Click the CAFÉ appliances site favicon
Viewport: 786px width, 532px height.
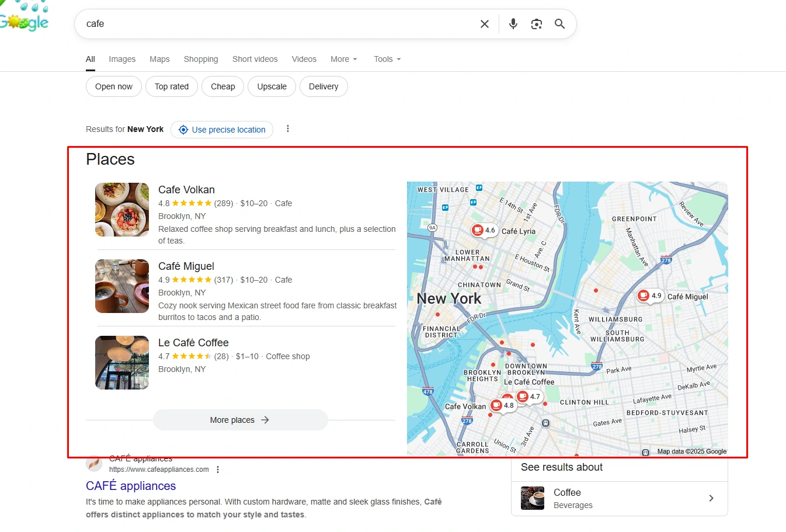pyautogui.click(x=94, y=464)
